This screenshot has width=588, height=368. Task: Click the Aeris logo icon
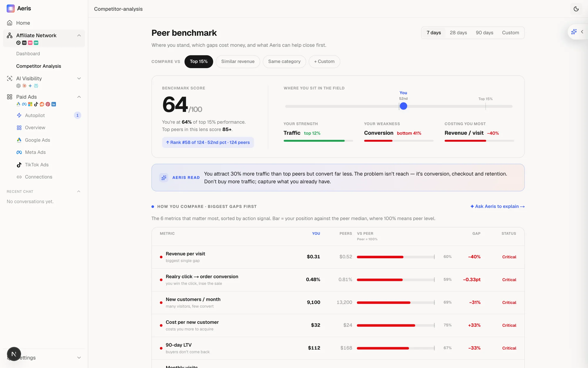coord(11,9)
